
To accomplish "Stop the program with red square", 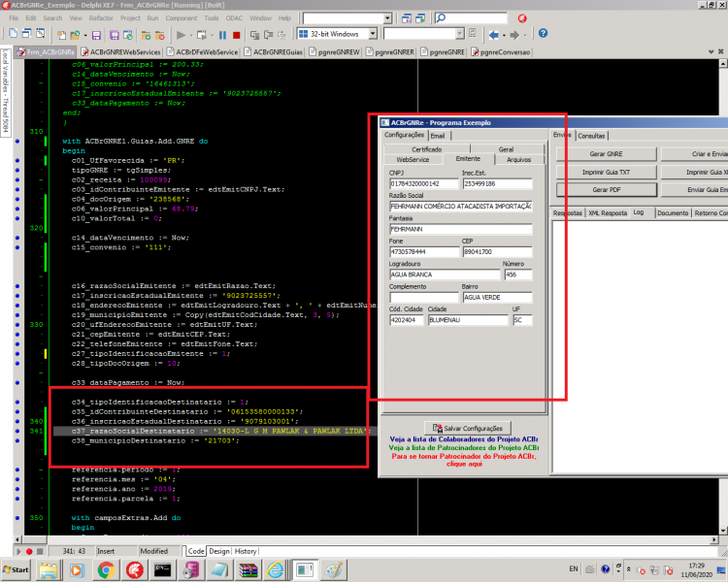I will point(236,35).
